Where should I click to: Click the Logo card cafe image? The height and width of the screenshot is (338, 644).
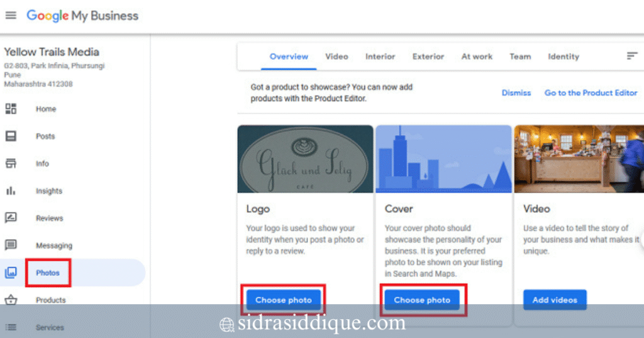click(305, 159)
